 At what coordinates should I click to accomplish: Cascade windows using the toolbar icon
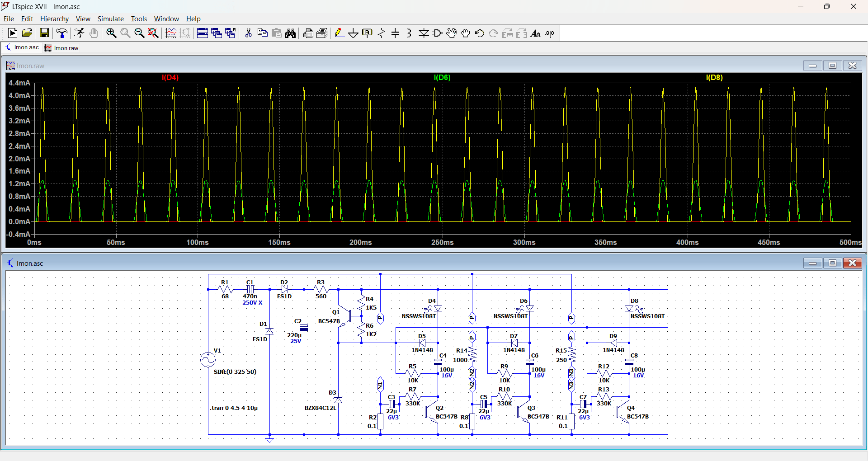(x=217, y=33)
